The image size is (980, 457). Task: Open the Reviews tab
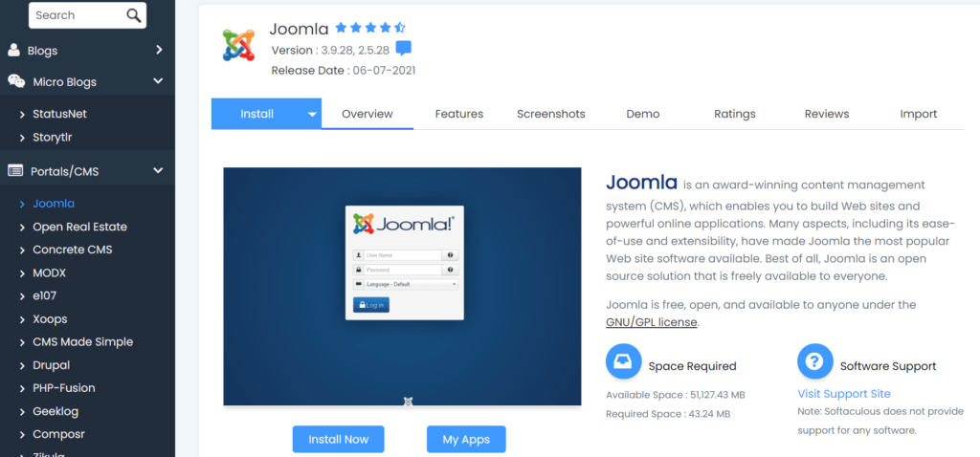tap(827, 114)
